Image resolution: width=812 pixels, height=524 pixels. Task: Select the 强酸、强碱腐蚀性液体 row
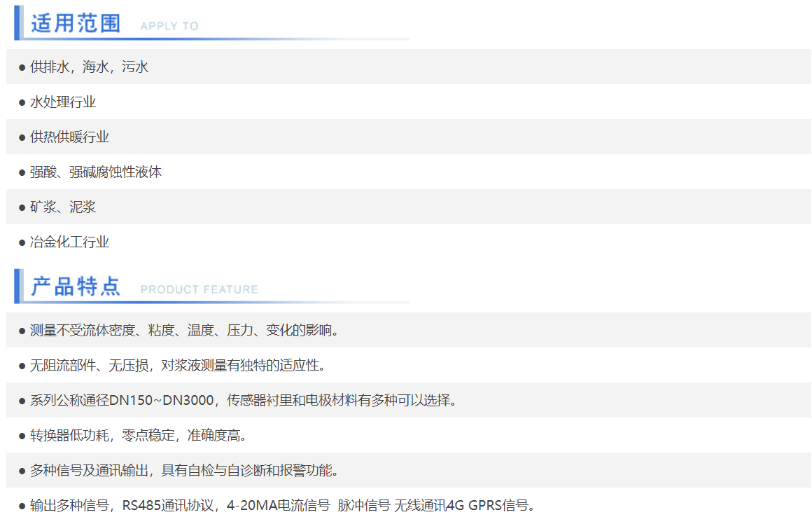(x=96, y=172)
